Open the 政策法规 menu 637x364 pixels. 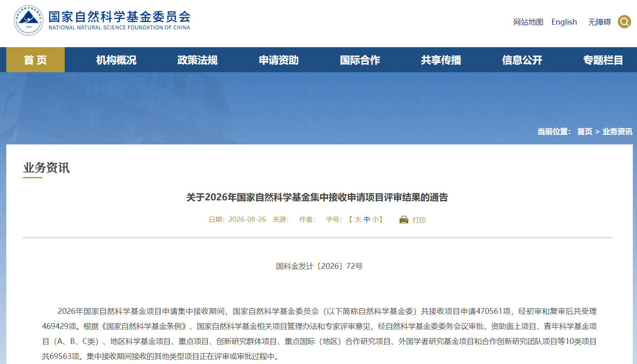coord(198,60)
